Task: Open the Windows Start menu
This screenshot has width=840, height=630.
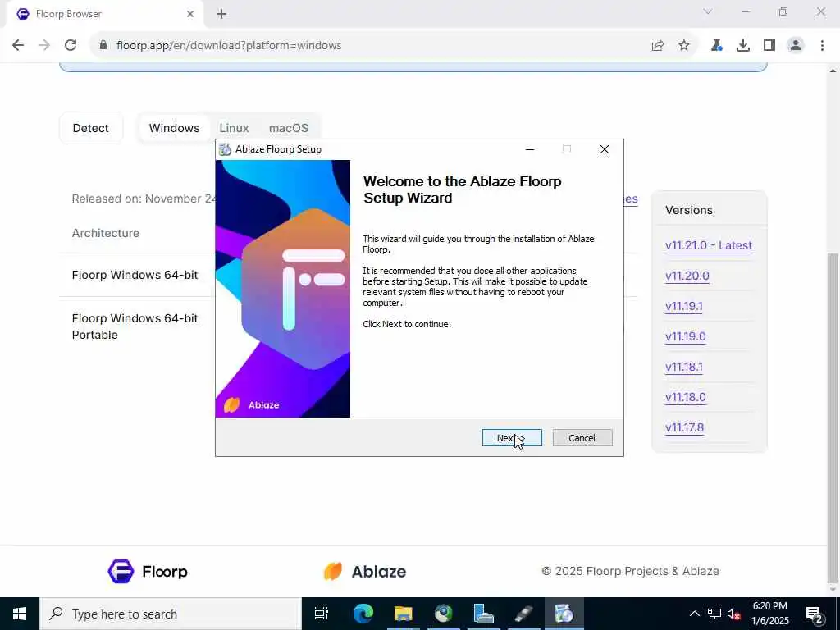Action: click(x=20, y=614)
